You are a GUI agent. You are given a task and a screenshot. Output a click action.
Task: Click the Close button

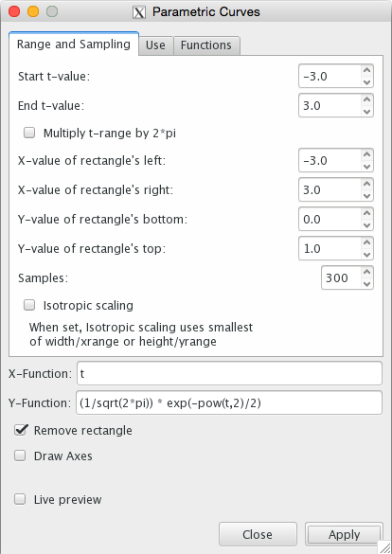[x=258, y=534]
